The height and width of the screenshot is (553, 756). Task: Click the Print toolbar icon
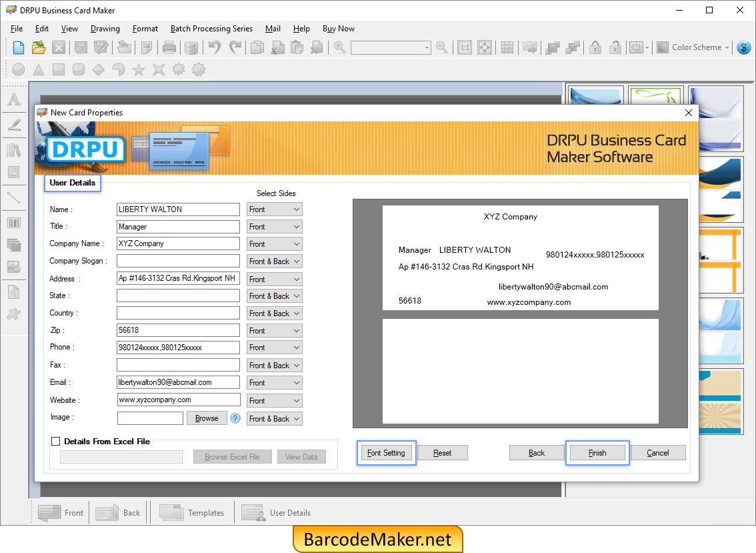[169, 47]
